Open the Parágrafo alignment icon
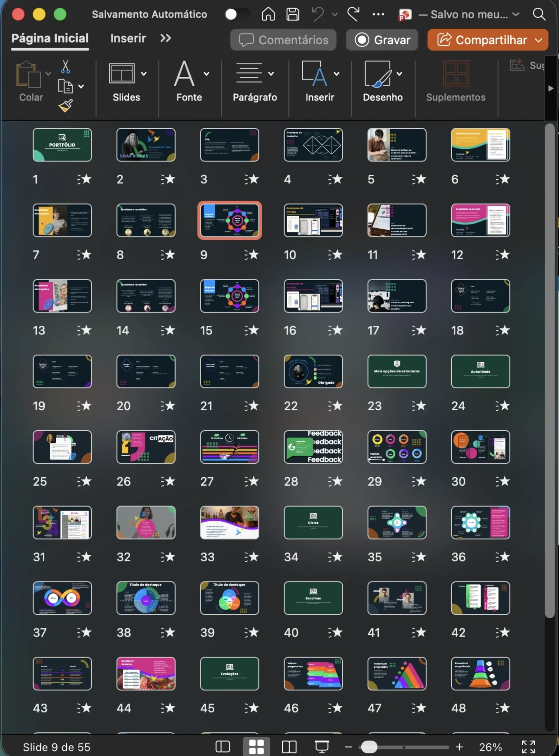This screenshot has height=756, width=559. 249,73
